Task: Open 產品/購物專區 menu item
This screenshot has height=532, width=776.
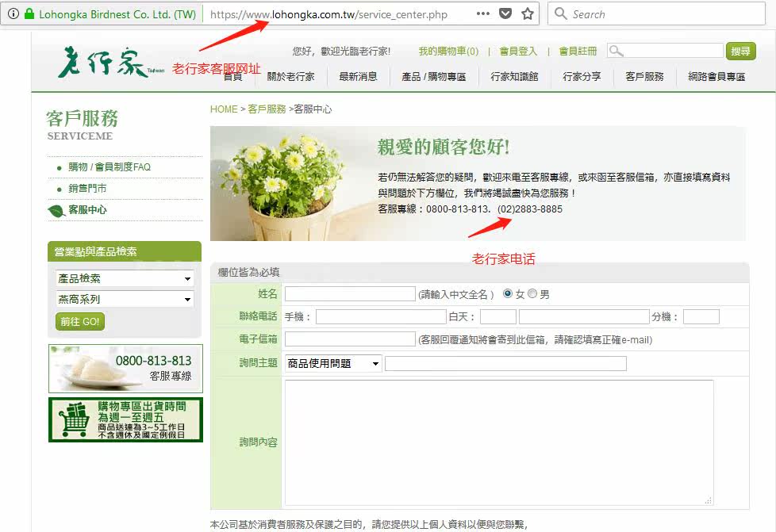Action: pos(433,77)
